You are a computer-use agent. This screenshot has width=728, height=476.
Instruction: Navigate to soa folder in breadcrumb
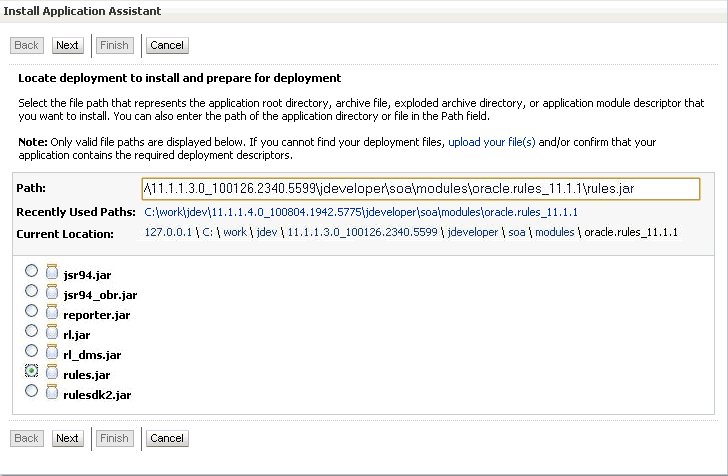click(x=517, y=232)
